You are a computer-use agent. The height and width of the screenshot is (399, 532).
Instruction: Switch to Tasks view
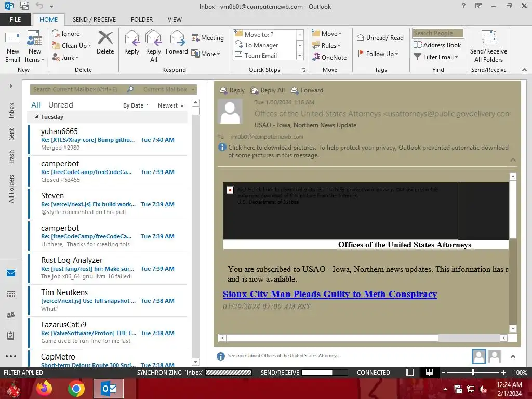coord(11,336)
